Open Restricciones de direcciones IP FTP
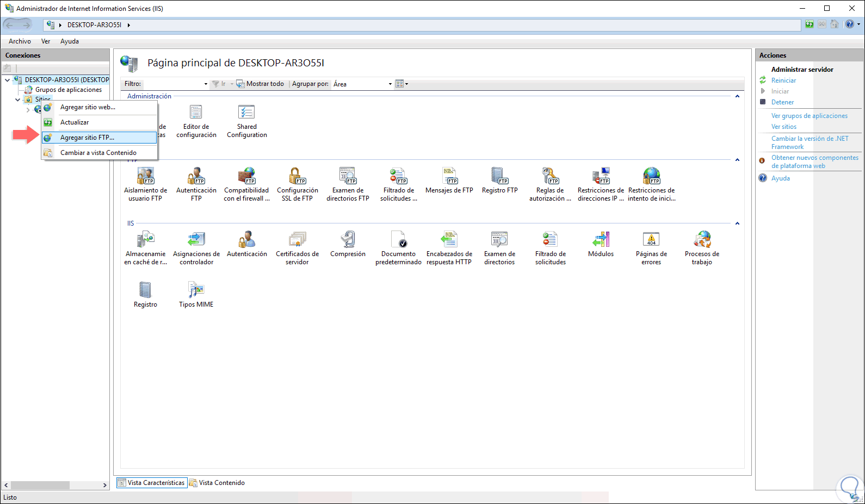The width and height of the screenshot is (865, 504). coord(601,185)
